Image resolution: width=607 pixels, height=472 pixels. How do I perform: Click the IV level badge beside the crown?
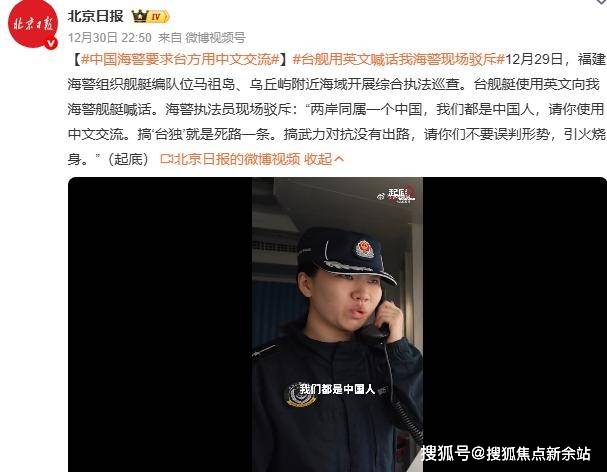tap(159, 17)
